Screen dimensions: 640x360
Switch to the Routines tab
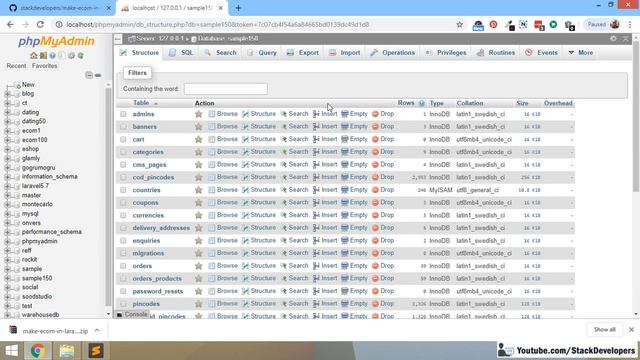[x=496, y=53]
